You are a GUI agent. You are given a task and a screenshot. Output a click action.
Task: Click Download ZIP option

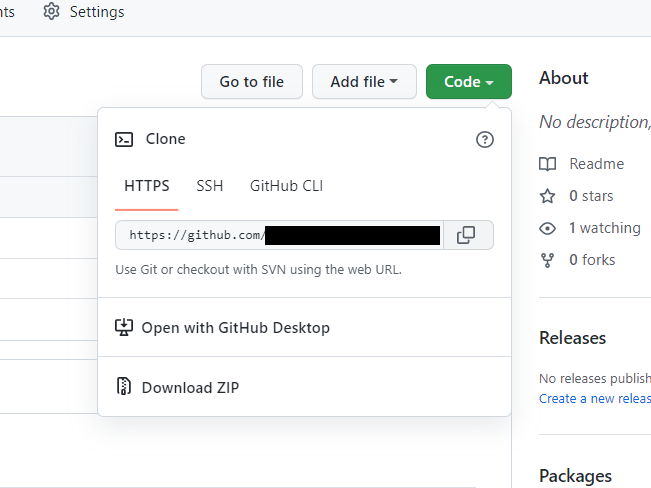coord(304,387)
